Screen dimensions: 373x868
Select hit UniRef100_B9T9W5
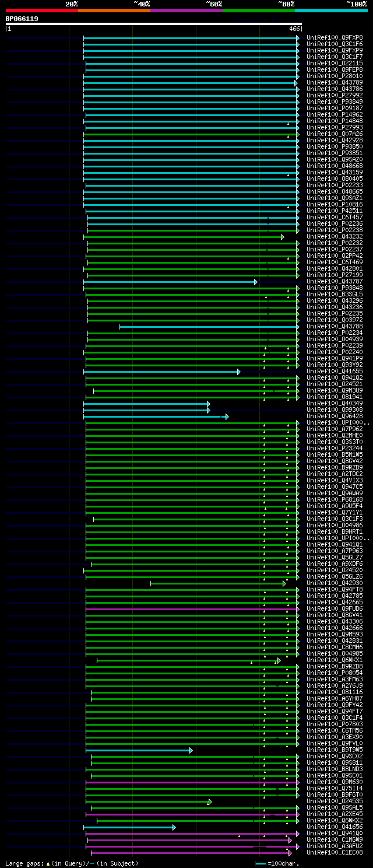tap(335, 750)
